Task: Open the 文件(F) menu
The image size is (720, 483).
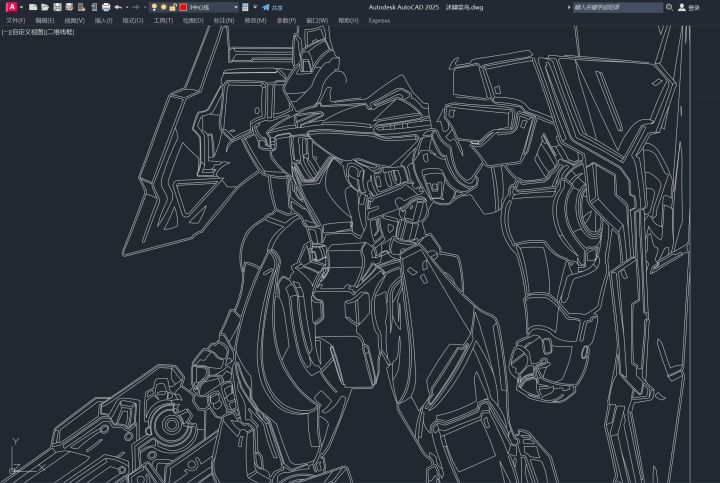Action: point(15,20)
